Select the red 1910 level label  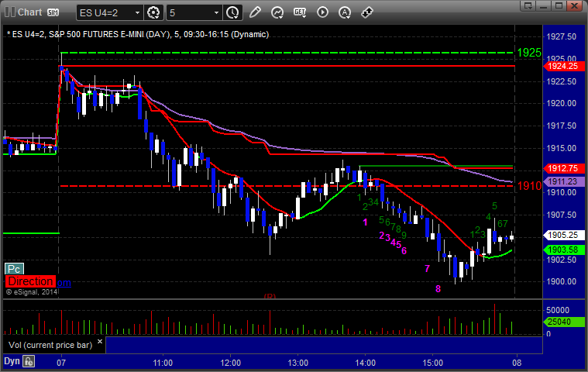click(529, 186)
